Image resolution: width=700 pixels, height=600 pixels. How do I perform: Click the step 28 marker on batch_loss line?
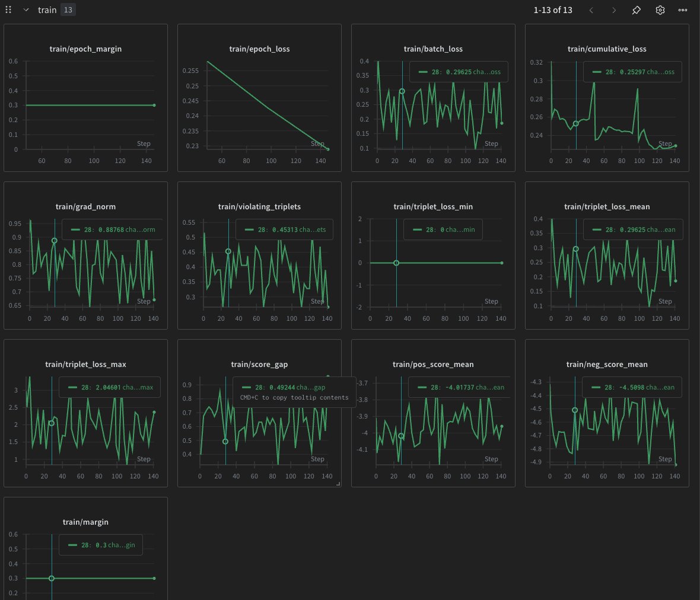402,91
